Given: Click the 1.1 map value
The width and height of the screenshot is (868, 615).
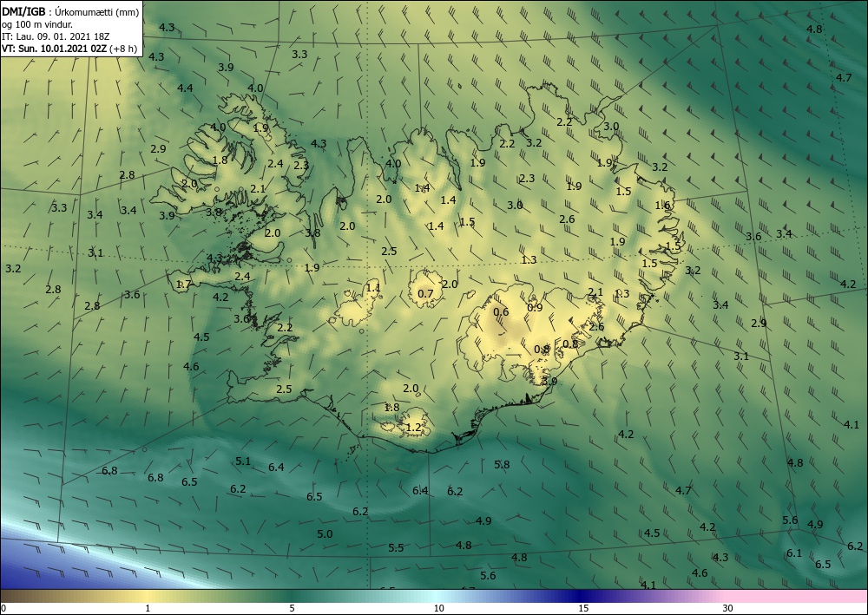Looking at the screenshot, I should pos(373,288).
